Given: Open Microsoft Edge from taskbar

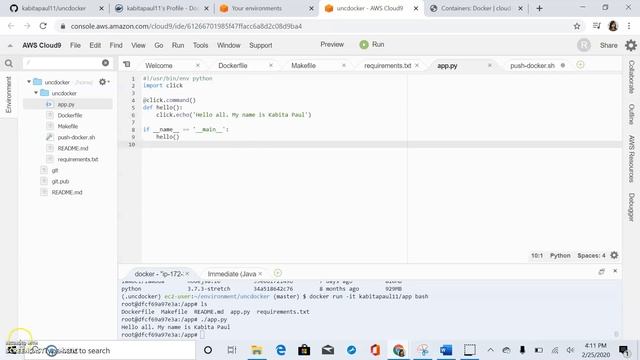Looking at the screenshot, I should coord(280,350).
